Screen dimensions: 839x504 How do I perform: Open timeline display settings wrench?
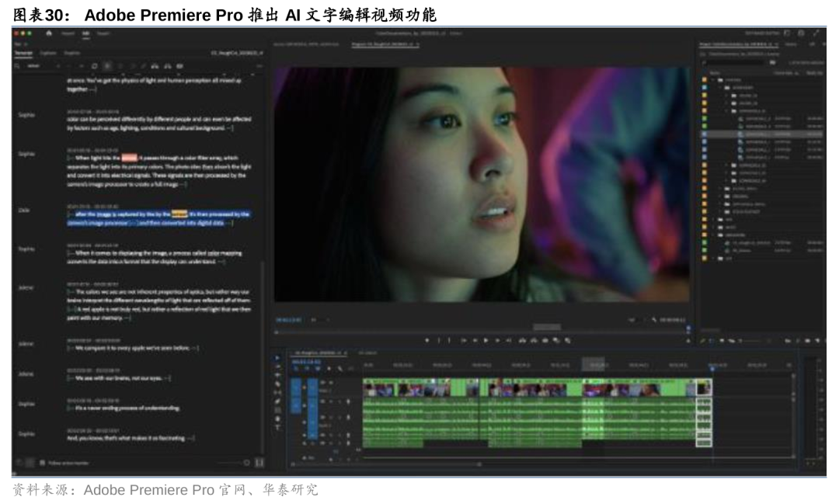pos(339,369)
